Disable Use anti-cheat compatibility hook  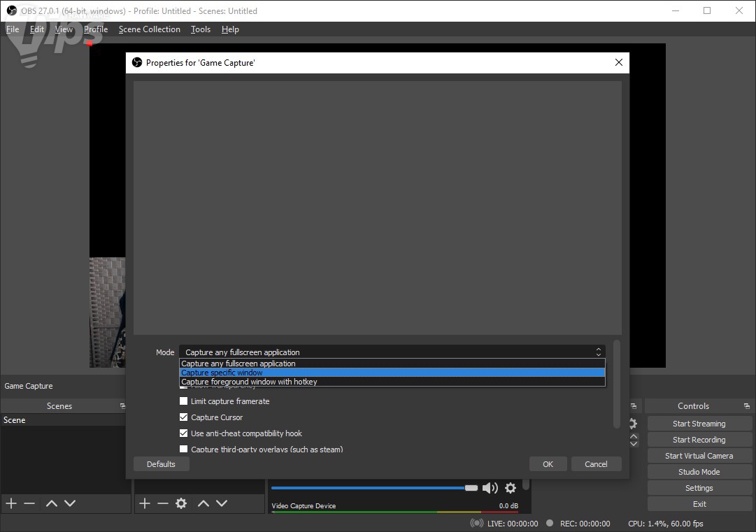click(184, 433)
